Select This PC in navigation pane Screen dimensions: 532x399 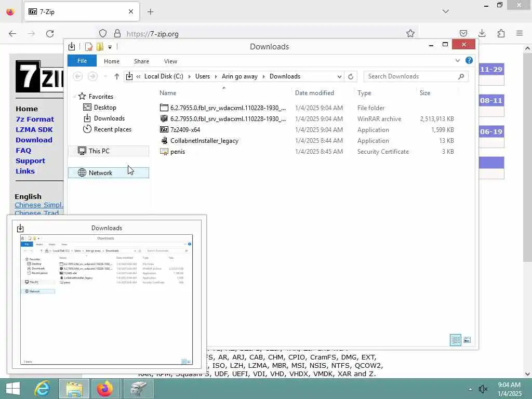[x=109, y=151]
